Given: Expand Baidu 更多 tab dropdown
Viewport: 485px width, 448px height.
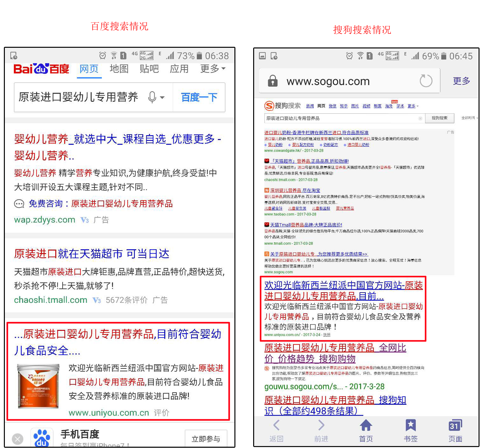Looking at the screenshot, I should click(213, 69).
